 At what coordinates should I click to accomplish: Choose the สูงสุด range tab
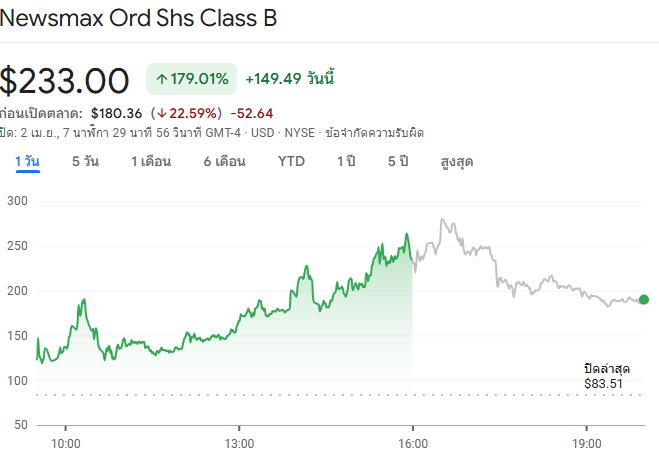click(x=457, y=161)
